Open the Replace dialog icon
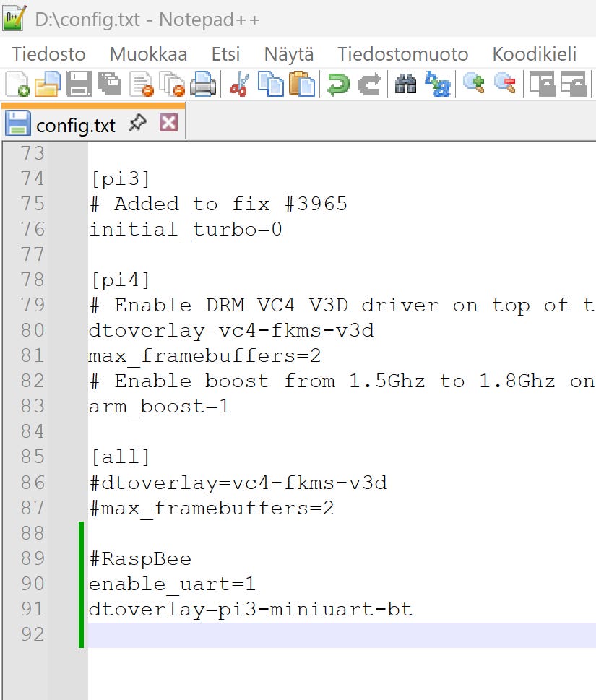The width and height of the screenshot is (596, 700). [438, 84]
